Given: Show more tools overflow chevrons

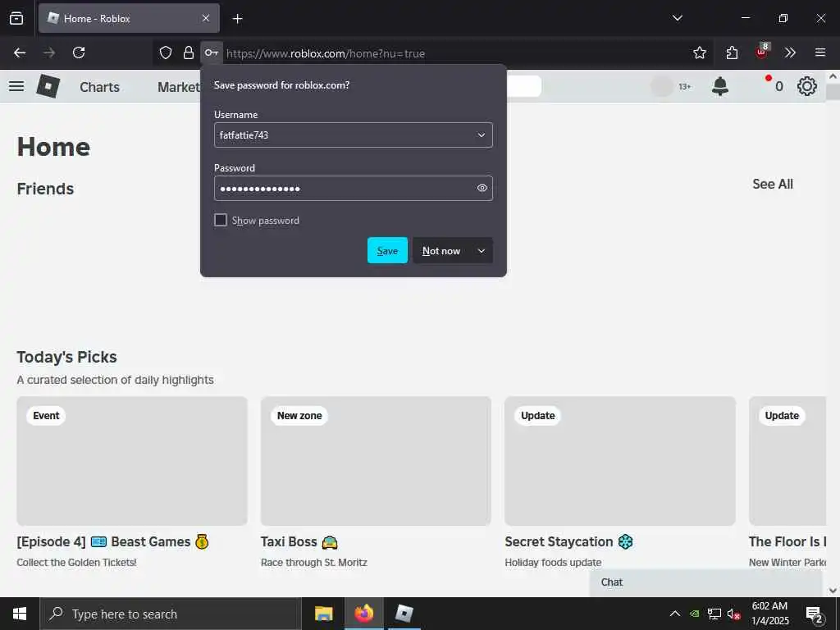Looking at the screenshot, I should [x=790, y=52].
